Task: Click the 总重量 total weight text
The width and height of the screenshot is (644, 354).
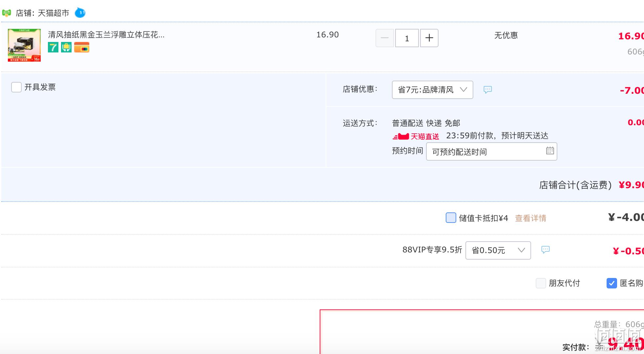Action: pos(619,324)
